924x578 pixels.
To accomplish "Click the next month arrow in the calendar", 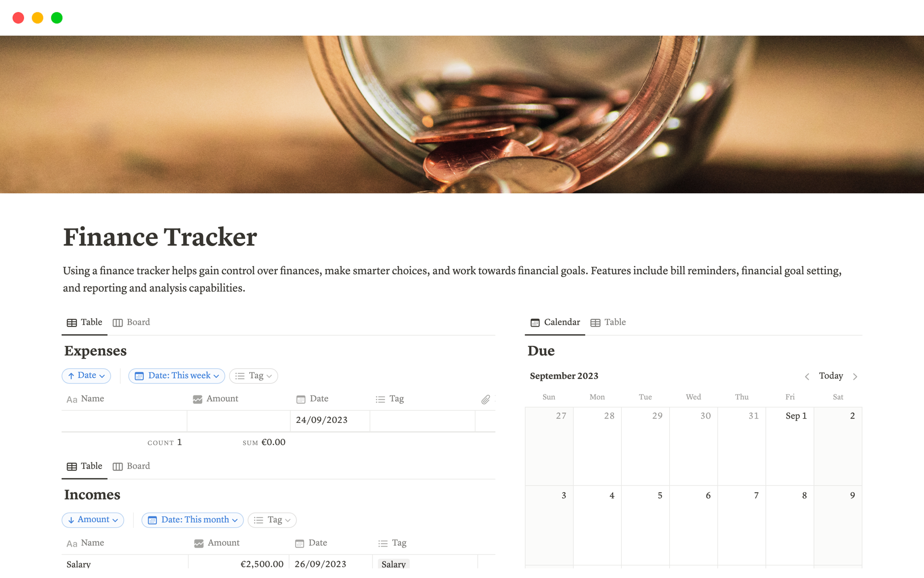I will (855, 376).
